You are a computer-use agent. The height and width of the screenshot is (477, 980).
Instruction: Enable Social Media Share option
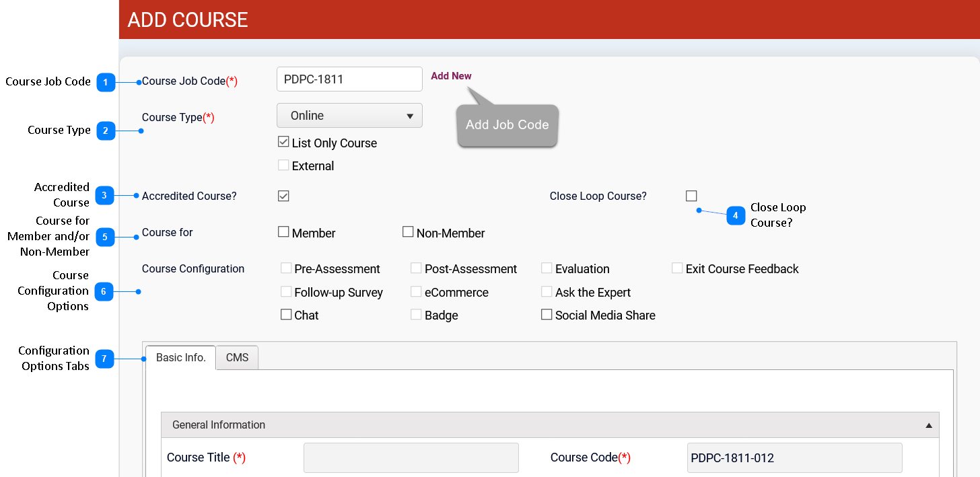547,314
